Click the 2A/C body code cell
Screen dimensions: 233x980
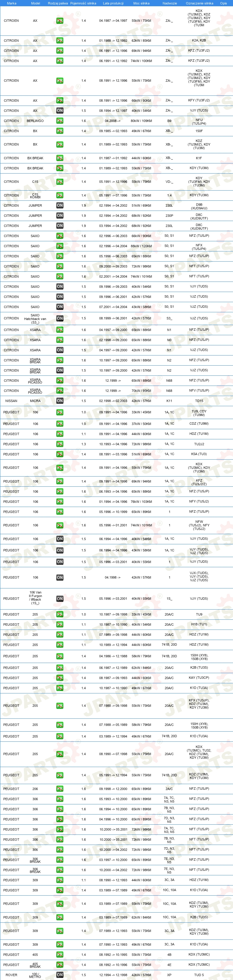coord(169,789)
